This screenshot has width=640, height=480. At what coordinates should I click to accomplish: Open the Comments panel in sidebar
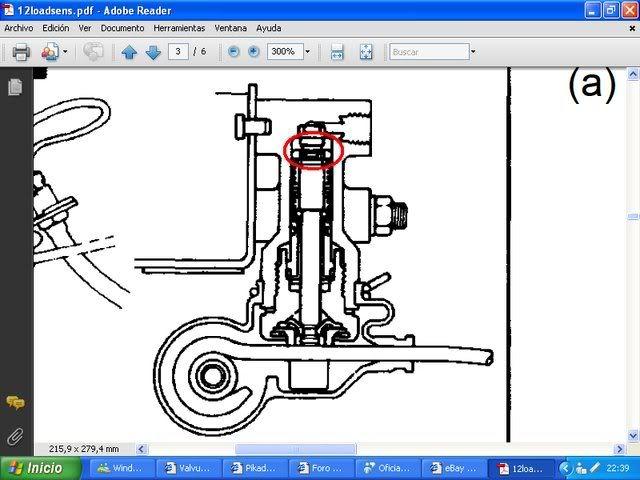15,402
